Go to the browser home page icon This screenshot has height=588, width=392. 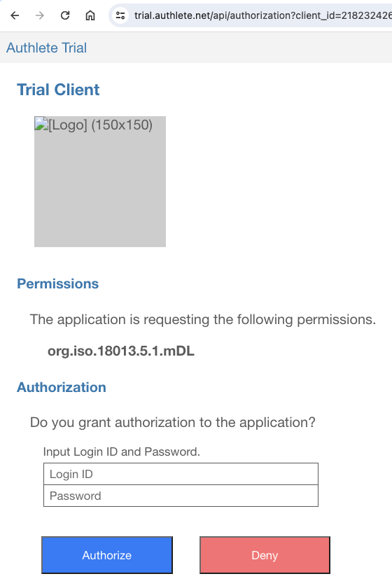(x=90, y=15)
